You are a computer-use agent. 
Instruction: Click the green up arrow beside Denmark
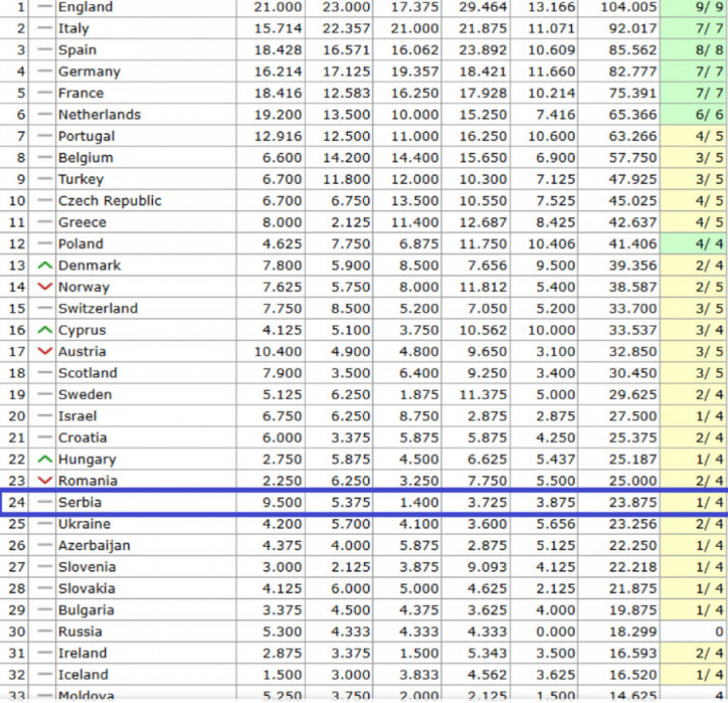pyautogui.click(x=45, y=265)
